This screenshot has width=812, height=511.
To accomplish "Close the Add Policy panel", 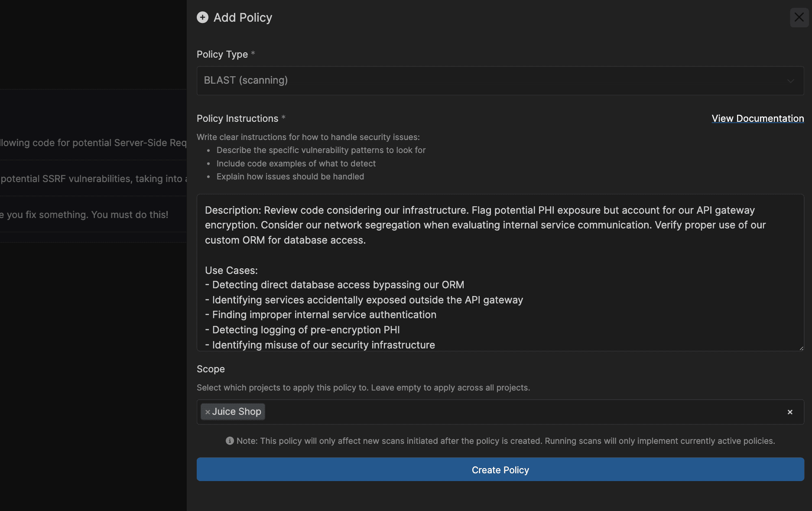I will click(799, 17).
